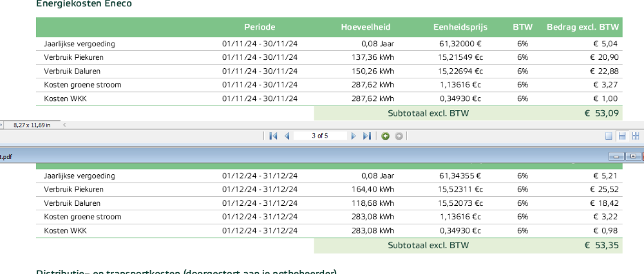The height and width of the screenshot is (274, 644).
Task: Go to the previous page
Action: [287, 136]
